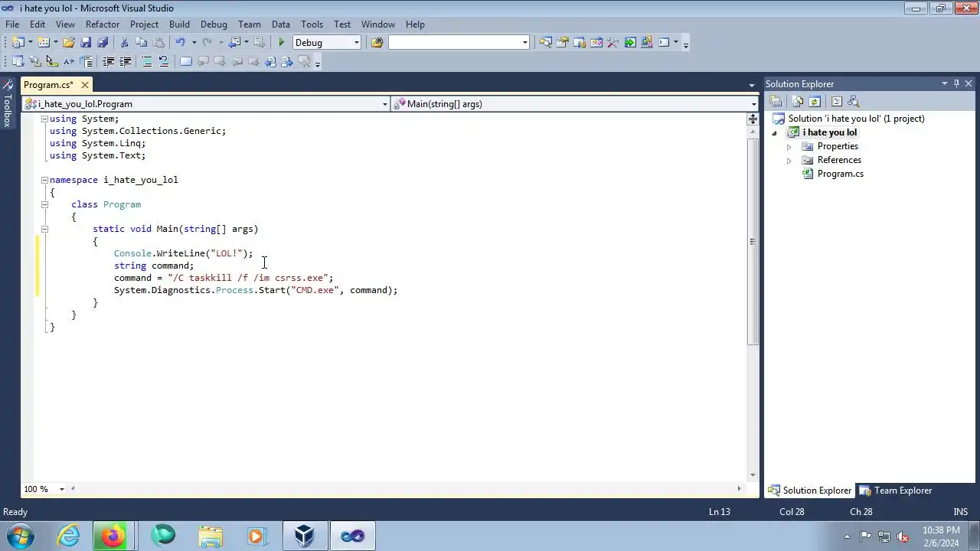Click the Add New Item icon

coord(44,43)
